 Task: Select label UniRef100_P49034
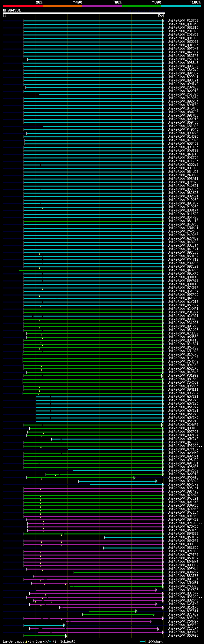tap(183, 98)
